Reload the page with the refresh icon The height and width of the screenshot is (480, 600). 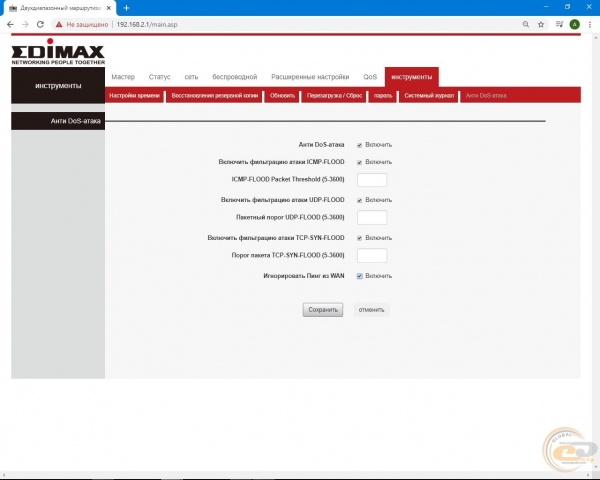[40, 24]
